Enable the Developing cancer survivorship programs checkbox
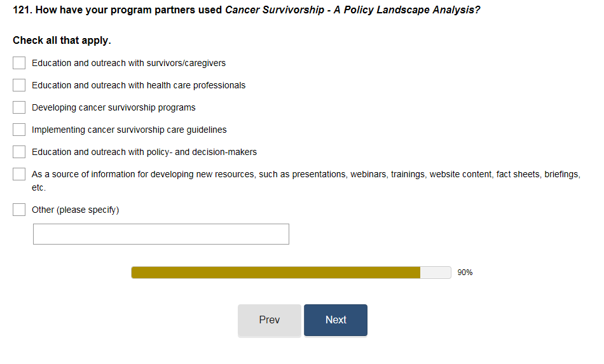The image size is (604, 364). 19,107
